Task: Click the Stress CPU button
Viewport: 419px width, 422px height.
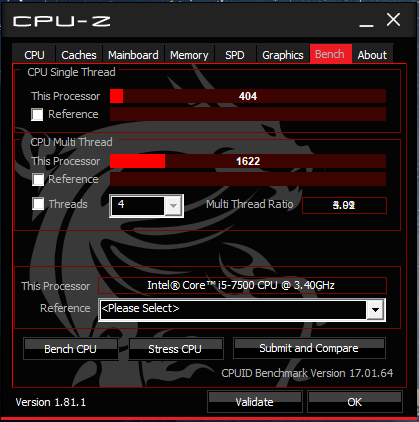Action: pos(176,349)
